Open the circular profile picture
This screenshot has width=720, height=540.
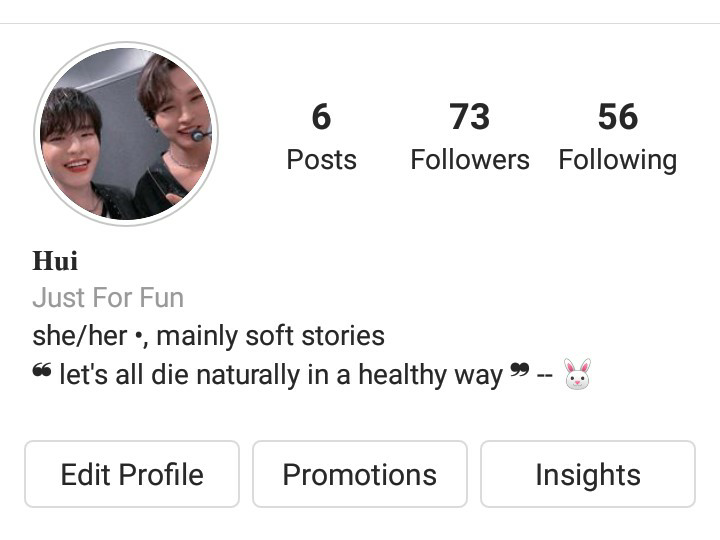point(126,134)
